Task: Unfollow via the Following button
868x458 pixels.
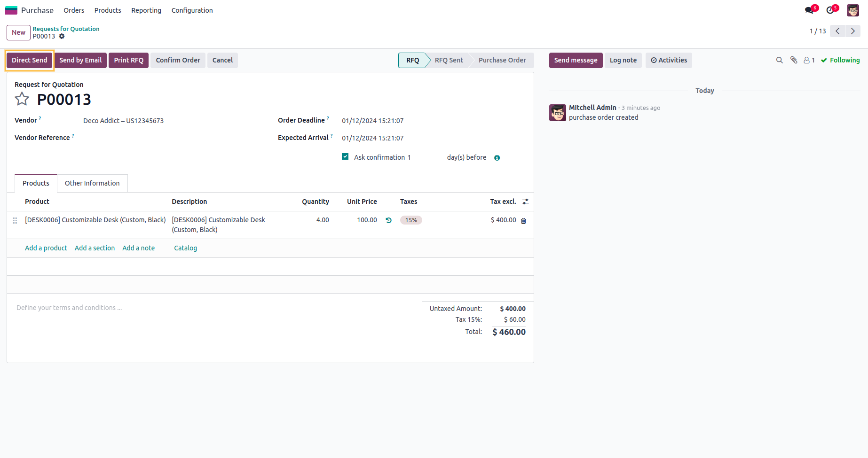Action: [841, 60]
